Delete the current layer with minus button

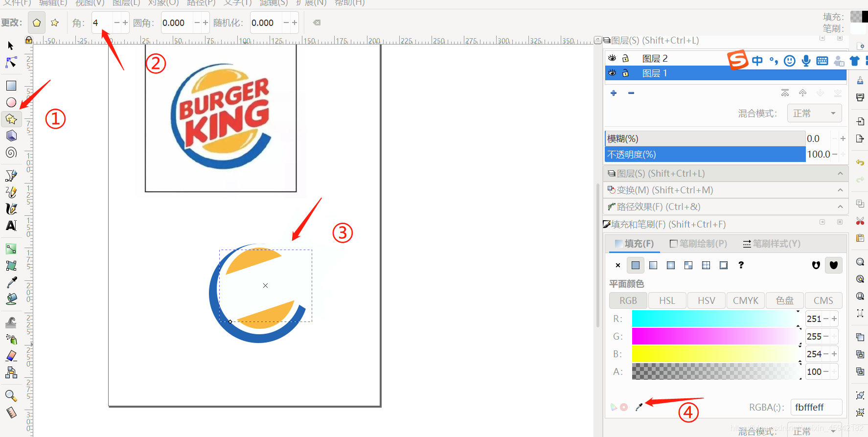[x=631, y=93]
